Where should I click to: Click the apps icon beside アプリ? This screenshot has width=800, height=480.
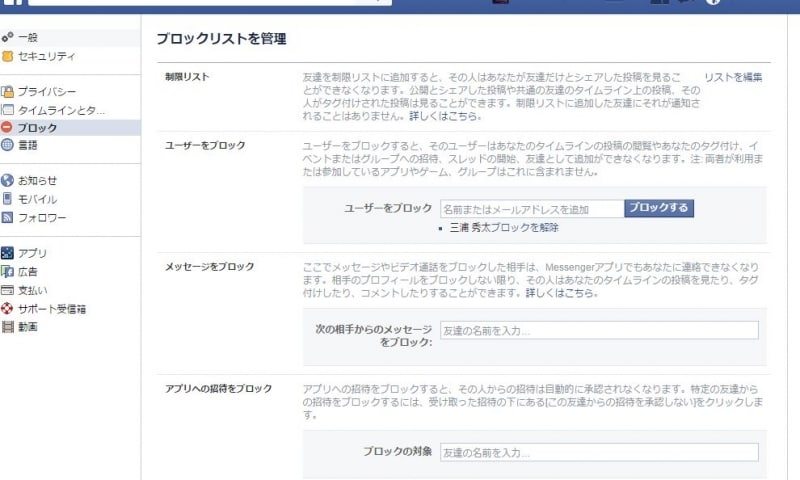[7, 252]
